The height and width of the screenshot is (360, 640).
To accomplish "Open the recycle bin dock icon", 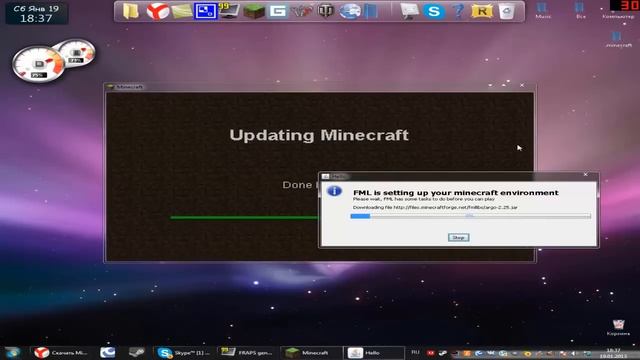I will tap(507, 11).
